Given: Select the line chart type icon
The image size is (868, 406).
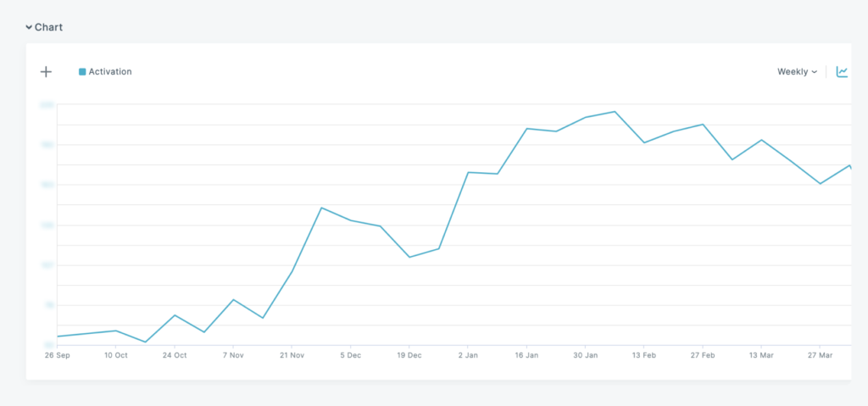Looking at the screenshot, I should [x=842, y=72].
